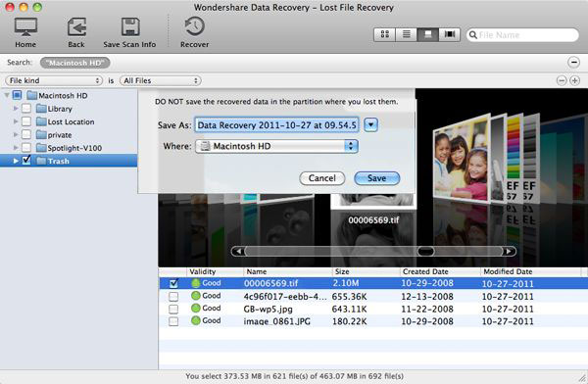
Task: Switch to preview pane view
Action: (427, 34)
